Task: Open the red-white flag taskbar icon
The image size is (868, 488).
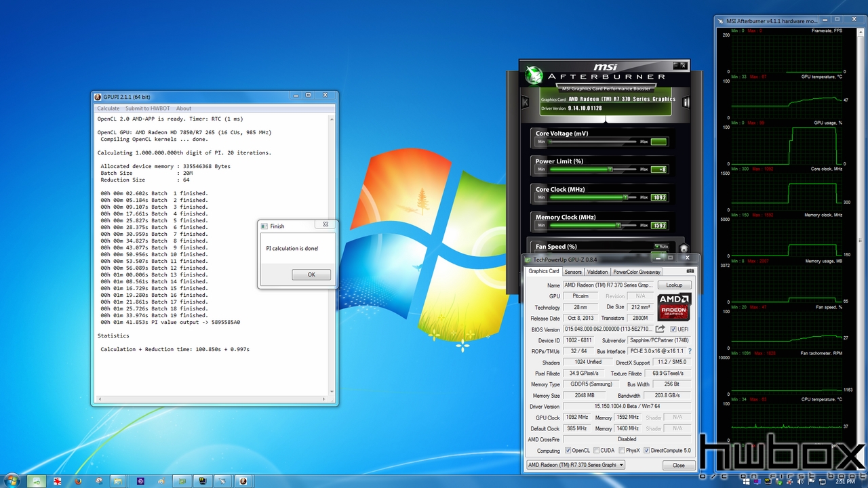Action: click(x=57, y=481)
